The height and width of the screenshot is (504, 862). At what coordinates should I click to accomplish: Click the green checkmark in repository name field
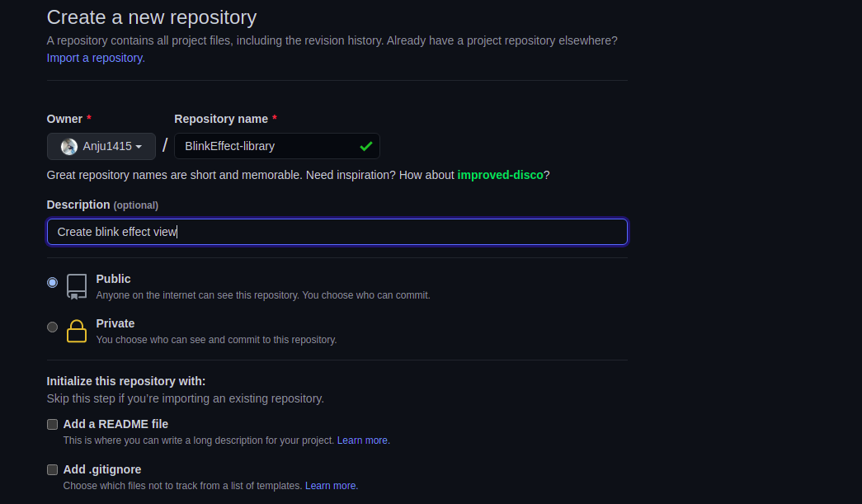365,146
